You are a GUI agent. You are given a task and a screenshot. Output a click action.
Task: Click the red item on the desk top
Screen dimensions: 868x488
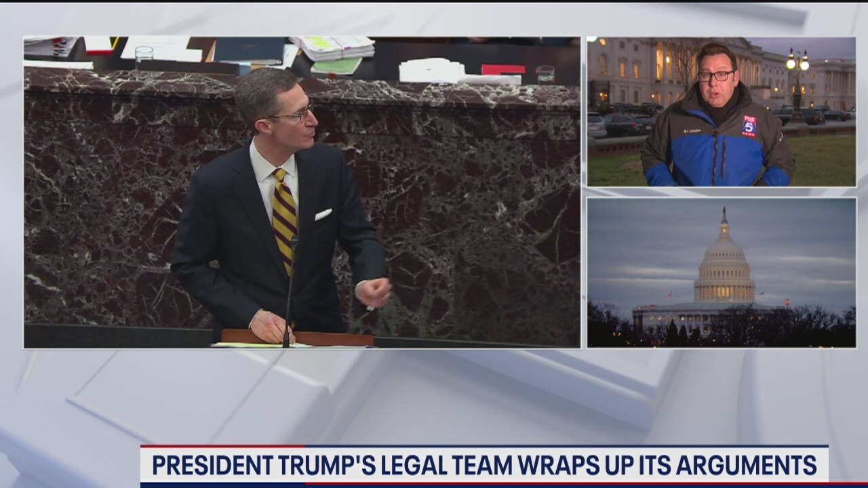point(503,69)
